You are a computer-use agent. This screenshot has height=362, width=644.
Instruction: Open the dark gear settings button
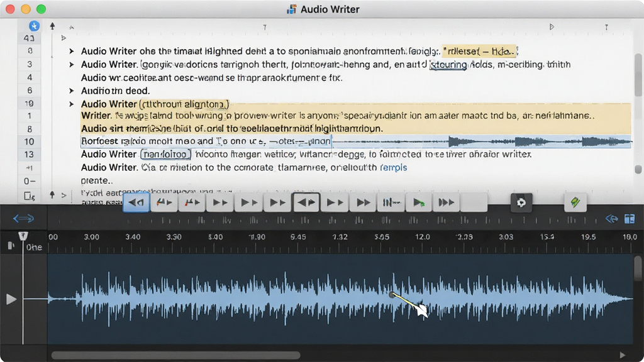[x=521, y=202]
